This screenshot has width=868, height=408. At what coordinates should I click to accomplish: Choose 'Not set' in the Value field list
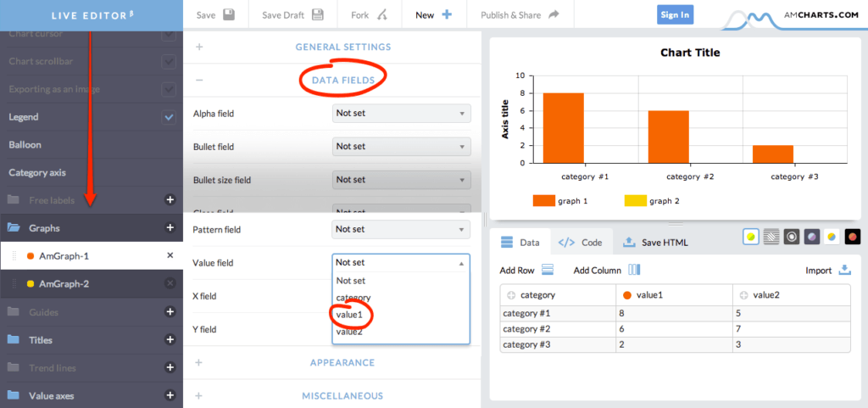click(x=401, y=281)
